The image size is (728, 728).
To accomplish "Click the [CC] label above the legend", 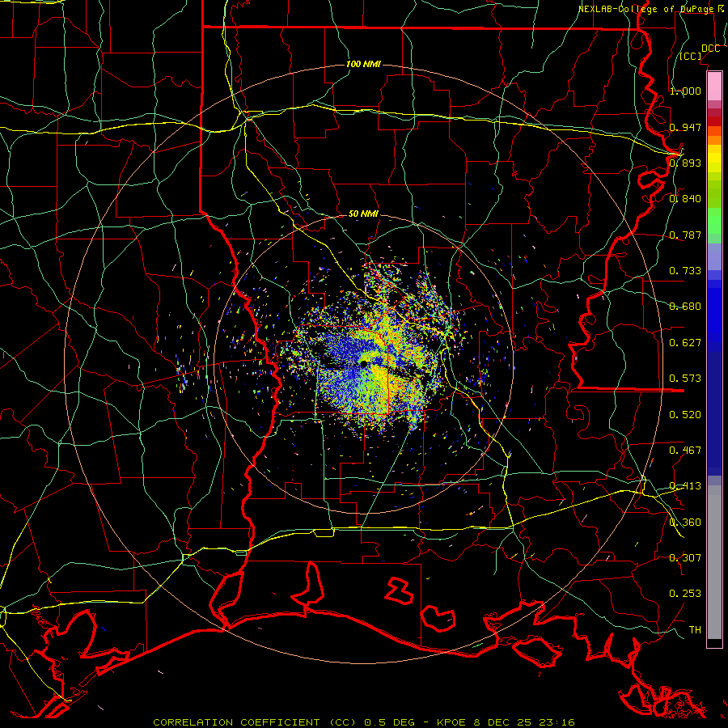I will [691, 57].
